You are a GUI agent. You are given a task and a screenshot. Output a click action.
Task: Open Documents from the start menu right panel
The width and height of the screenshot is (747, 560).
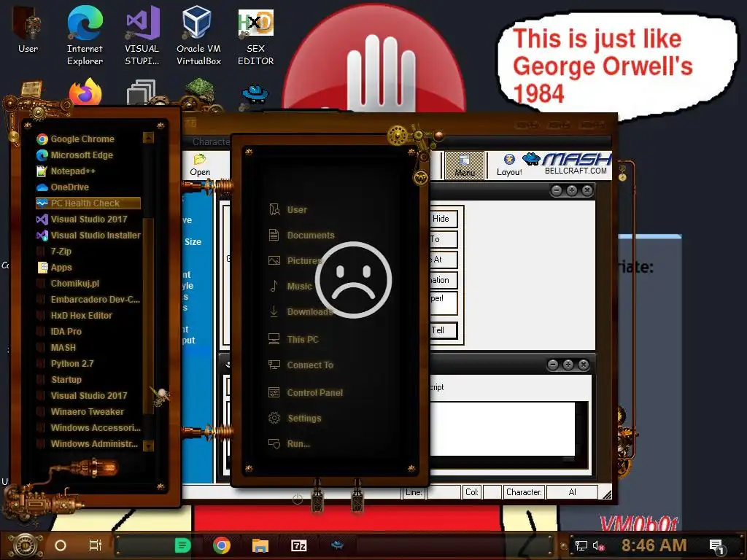click(301, 236)
